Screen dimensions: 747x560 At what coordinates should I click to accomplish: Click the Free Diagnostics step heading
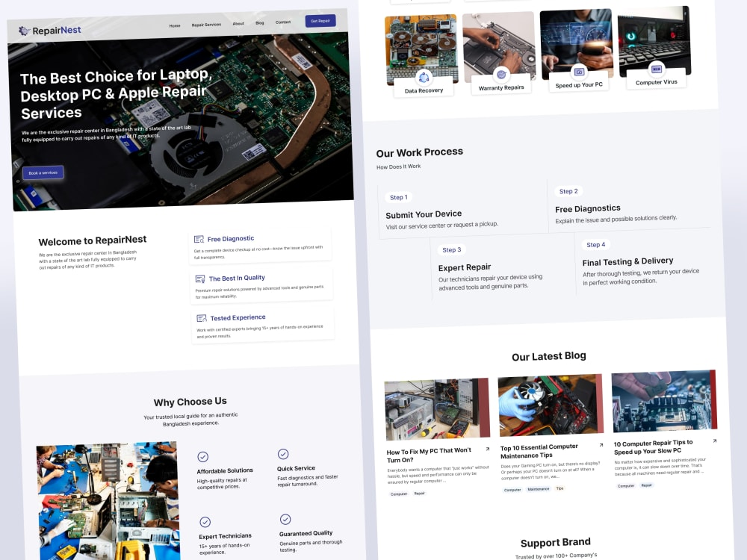pyautogui.click(x=587, y=208)
